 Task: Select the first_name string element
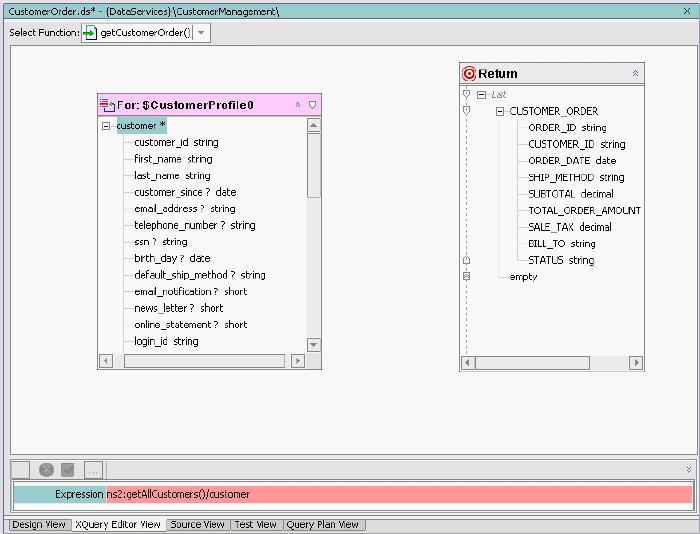[x=173, y=159]
